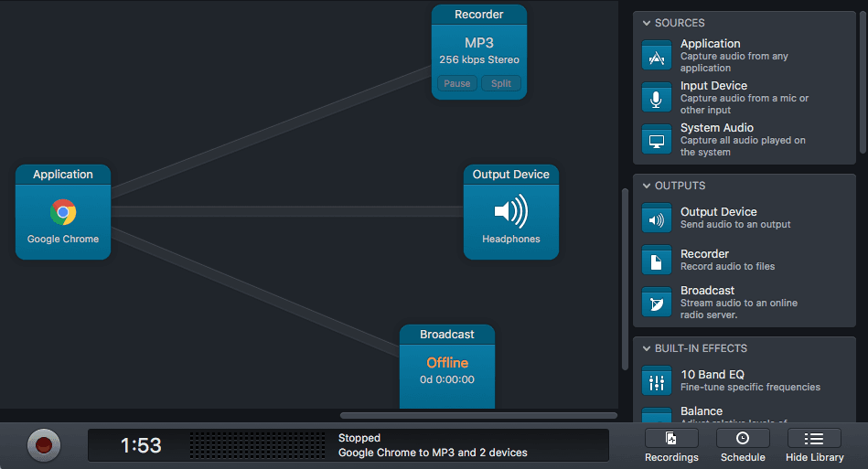Select the Output Device speaker icon in library

click(657, 219)
